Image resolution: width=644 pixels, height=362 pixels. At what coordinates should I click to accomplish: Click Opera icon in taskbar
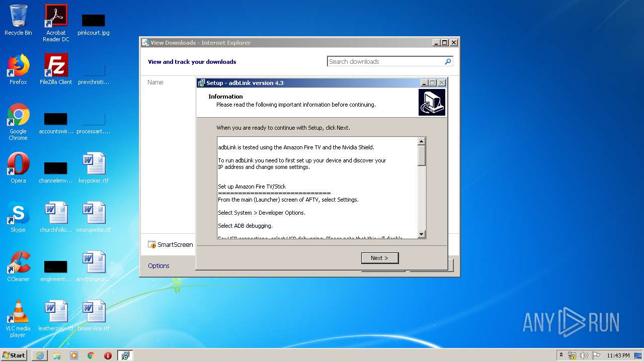pos(108,355)
